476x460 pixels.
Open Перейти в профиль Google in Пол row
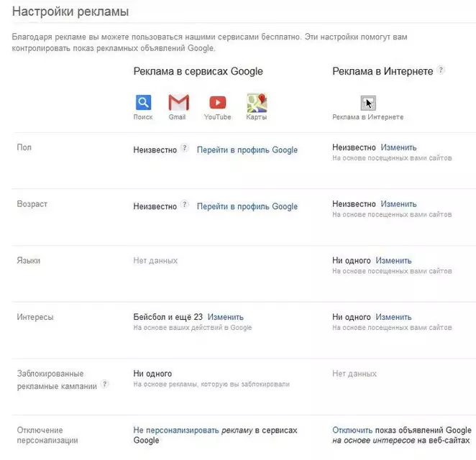247,150
